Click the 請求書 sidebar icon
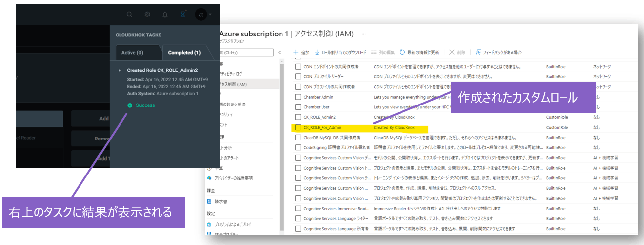The image size is (644, 245). (209, 202)
